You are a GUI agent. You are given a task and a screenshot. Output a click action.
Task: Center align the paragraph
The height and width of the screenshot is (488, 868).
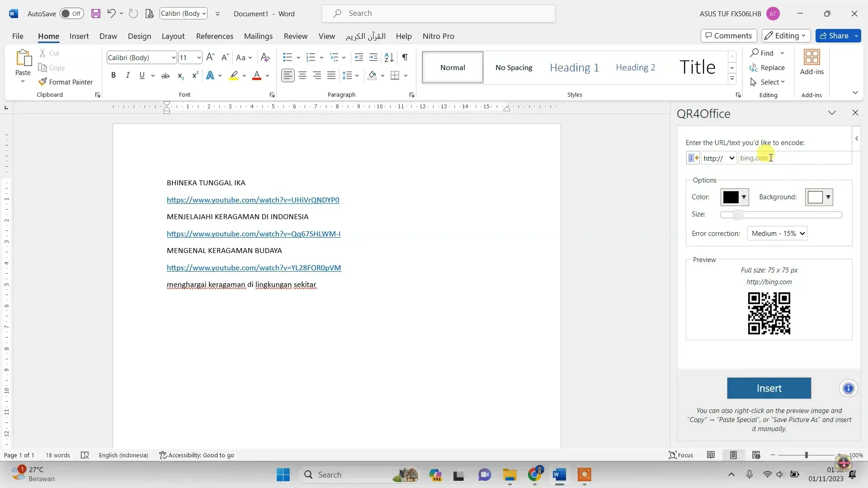(x=302, y=75)
